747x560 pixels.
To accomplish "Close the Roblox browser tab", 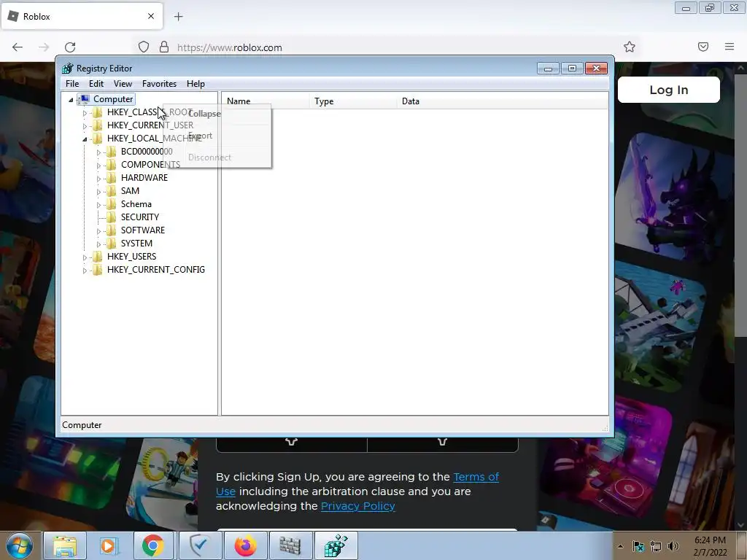I will click(x=151, y=16).
